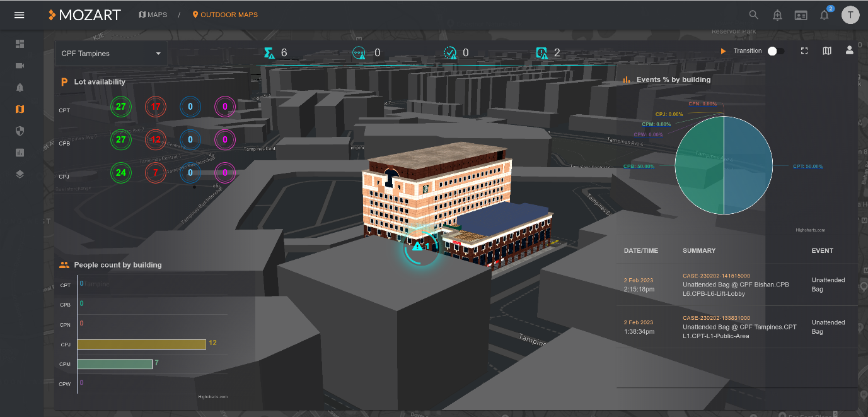Open the notifications bell icon
The width and height of the screenshot is (868, 417).
[825, 16]
